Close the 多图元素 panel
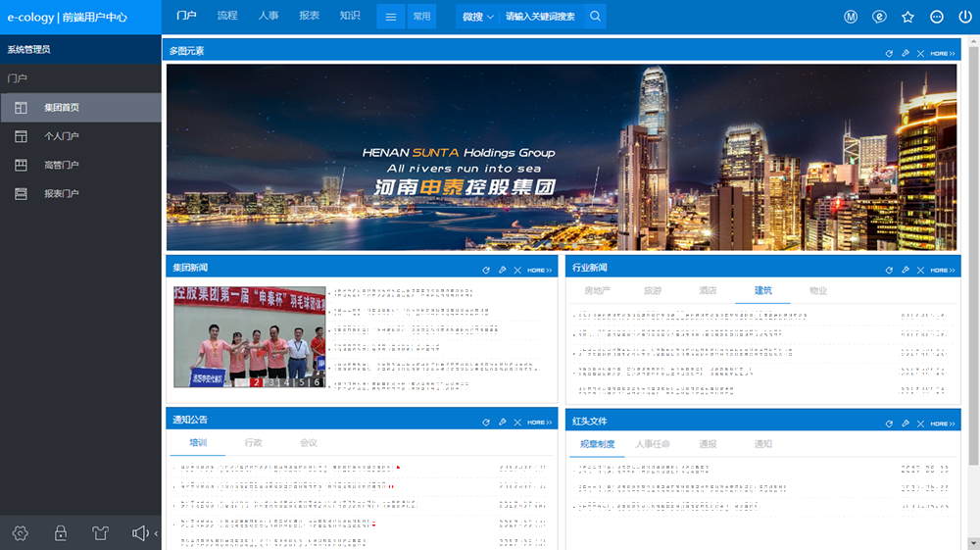 (920, 54)
